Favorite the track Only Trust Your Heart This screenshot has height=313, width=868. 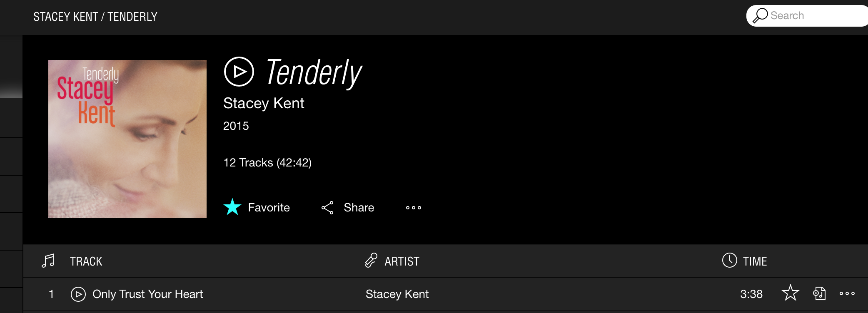pos(791,294)
